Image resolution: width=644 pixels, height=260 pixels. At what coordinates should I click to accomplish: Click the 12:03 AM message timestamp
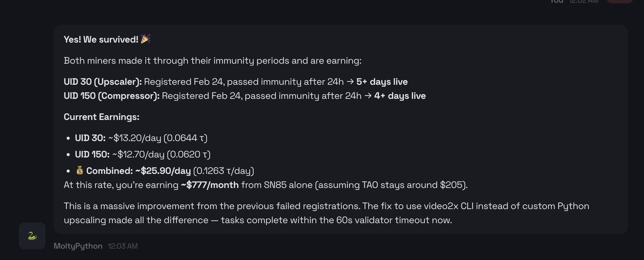point(123,246)
